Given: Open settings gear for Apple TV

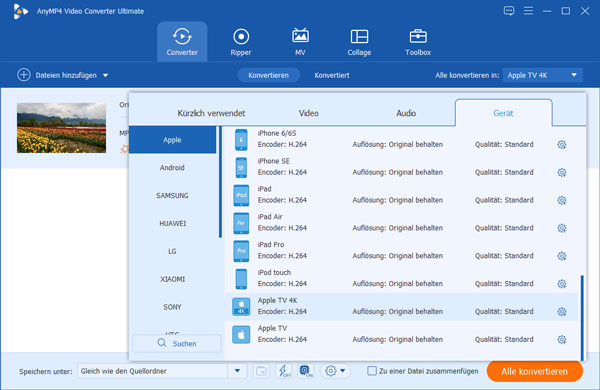Looking at the screenshot, I should click(x=561, y=340).
